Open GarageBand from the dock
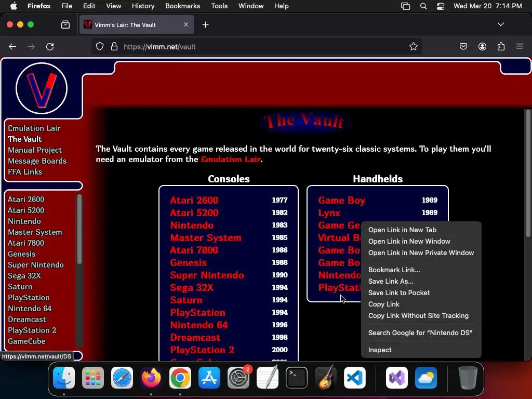 coord(326,378)
